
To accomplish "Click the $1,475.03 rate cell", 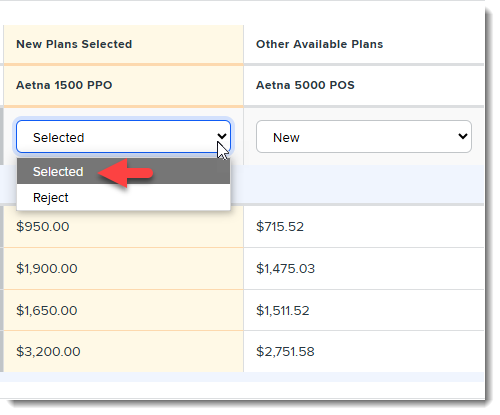I will [x=364, y=269].
